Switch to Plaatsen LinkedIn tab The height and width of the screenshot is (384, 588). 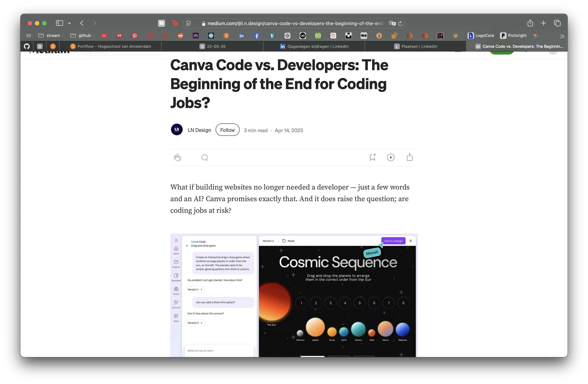click(416, 46)
